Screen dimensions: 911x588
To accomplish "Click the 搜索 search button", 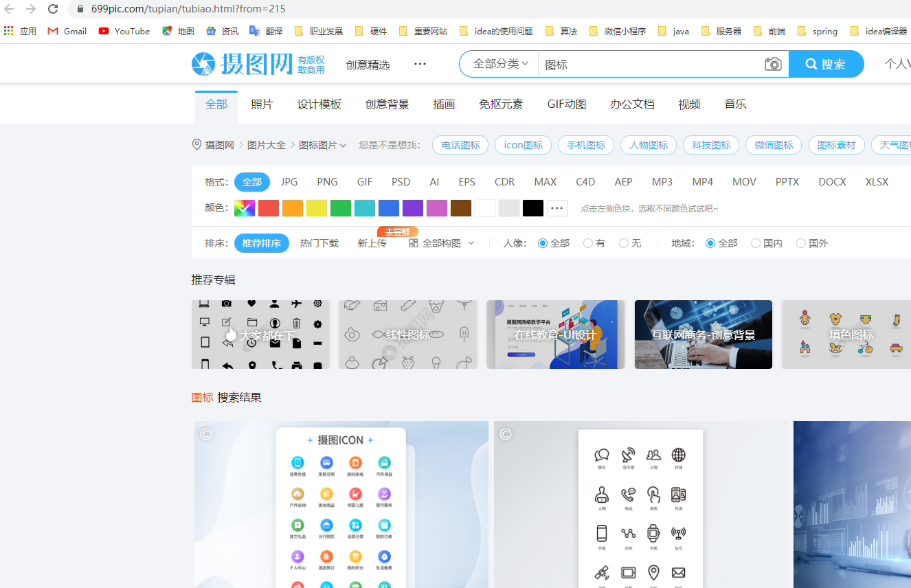I will pyautogui.click(x=826, y=63).
